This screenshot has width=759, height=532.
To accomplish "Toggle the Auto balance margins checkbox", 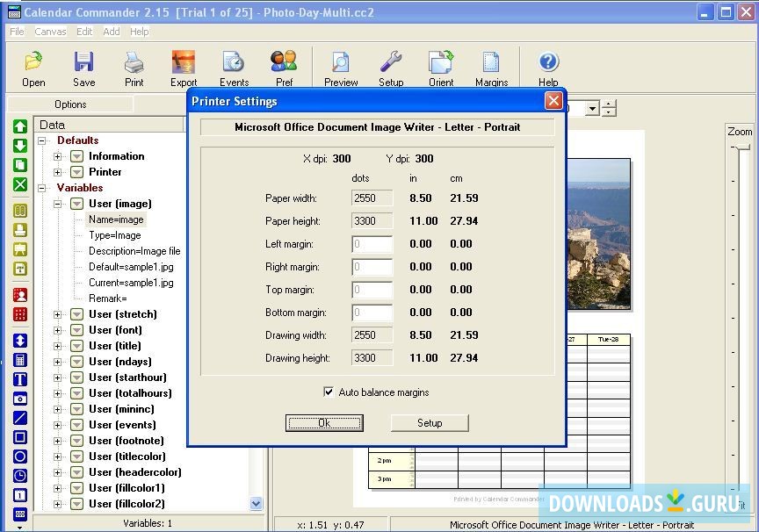I will pos(329,392).
